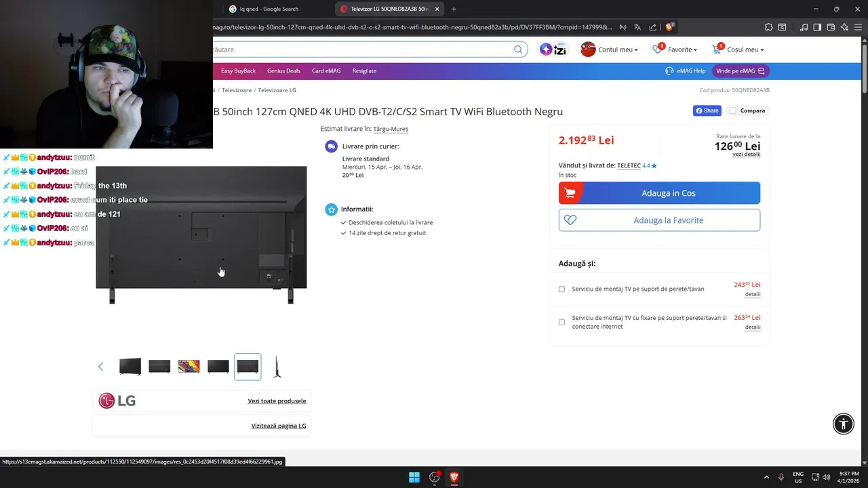This screenshot has height=488, width=868.
Task: Click the vezi detalii link under monthly rate
Action: [x=746, y=154]
